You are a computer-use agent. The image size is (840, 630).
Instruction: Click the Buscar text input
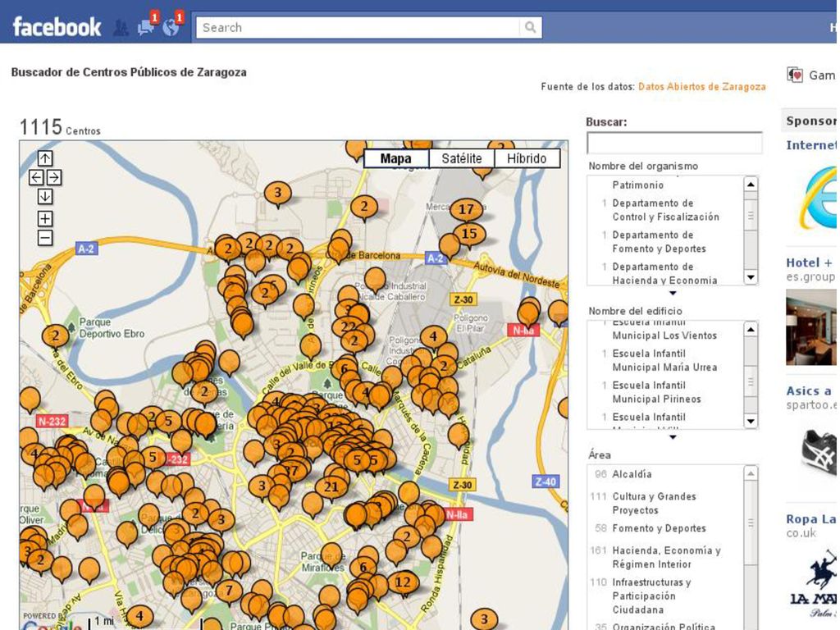tap(674, 143)
